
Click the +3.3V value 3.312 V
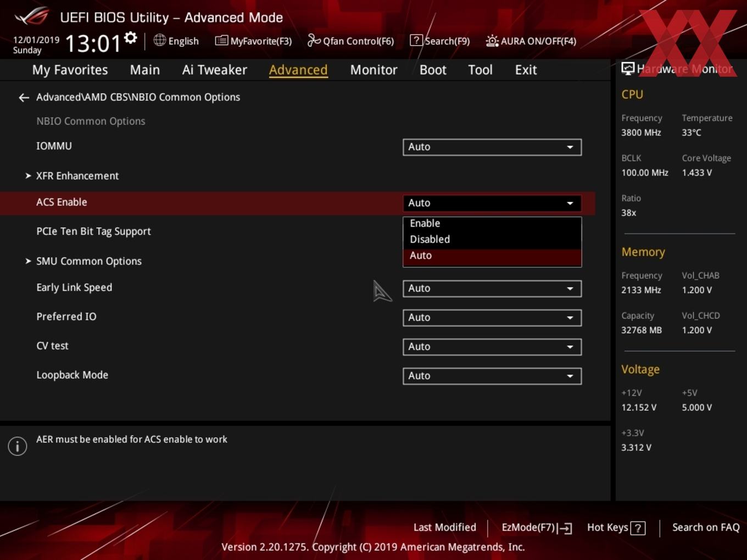pyautogui.click(x=636, y=448)
